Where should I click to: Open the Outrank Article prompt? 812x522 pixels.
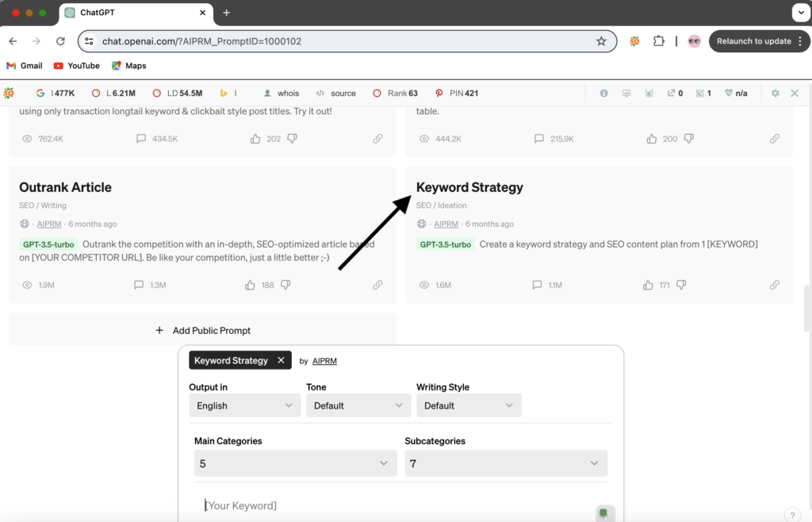[x=65, y=187]
